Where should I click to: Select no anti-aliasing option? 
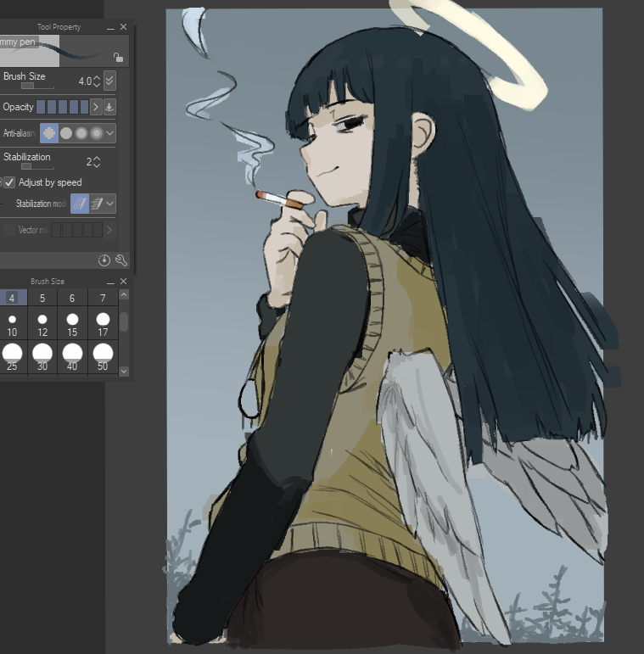pos(49,133)
